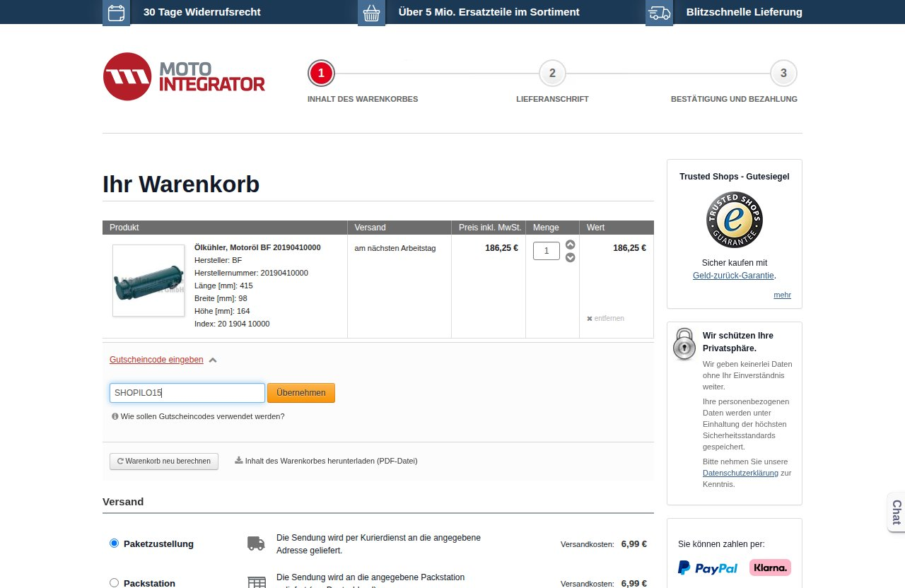Click the chevron next to Gutscheincode eingeben
Screen dimensions: 905x588
coord(213,360)
